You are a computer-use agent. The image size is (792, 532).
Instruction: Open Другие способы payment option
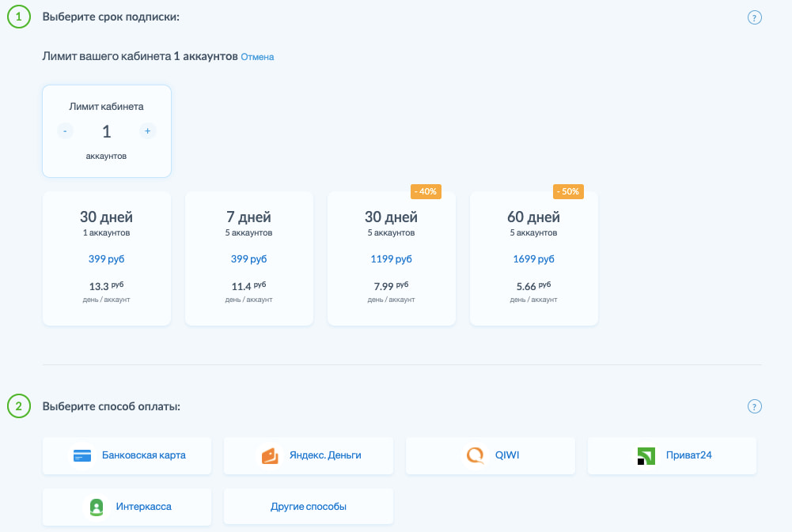[x=309, y=507]
